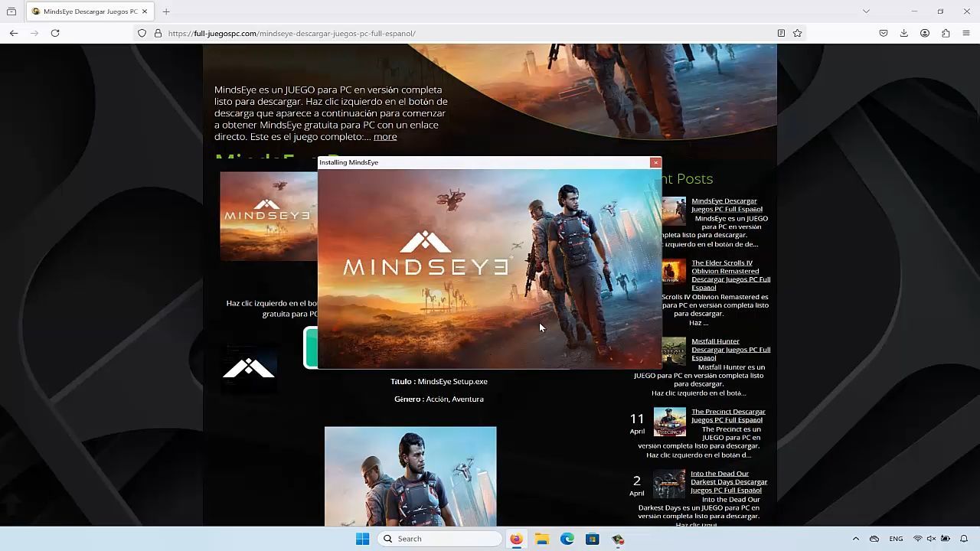
Task: Click The Precinct post thumbnail
Action: [x=669, y=422]
